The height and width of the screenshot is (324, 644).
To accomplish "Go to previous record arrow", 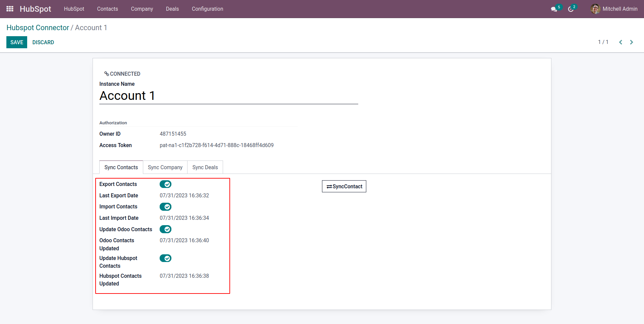I will (x=621, y=42).
